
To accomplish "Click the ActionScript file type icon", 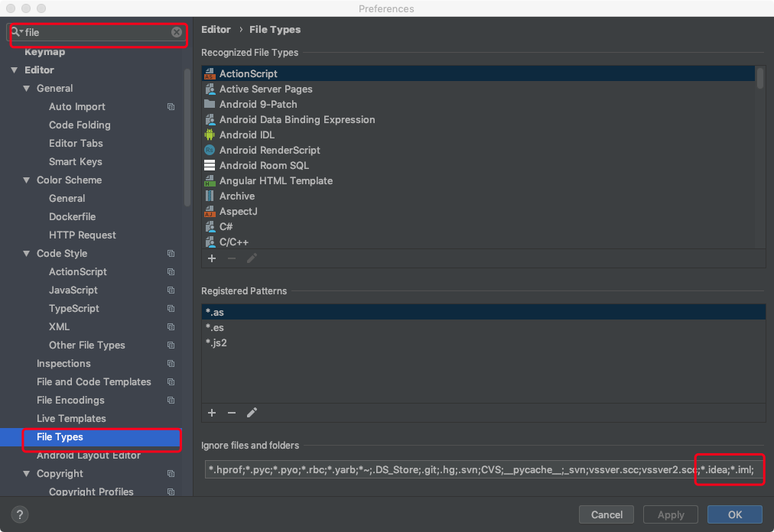I will click(x=210, y=73).
